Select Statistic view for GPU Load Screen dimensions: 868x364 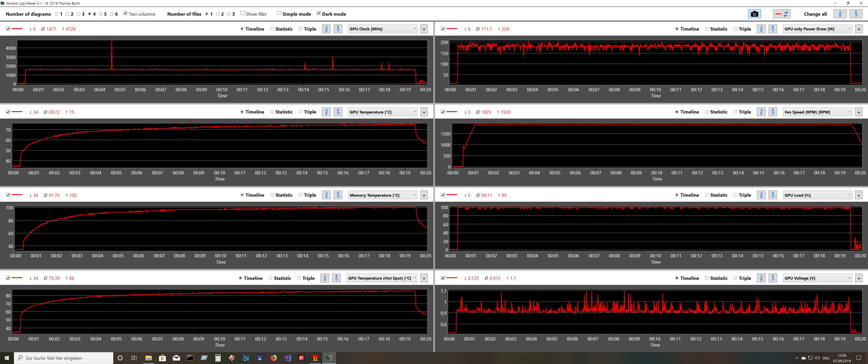point(707,195)
